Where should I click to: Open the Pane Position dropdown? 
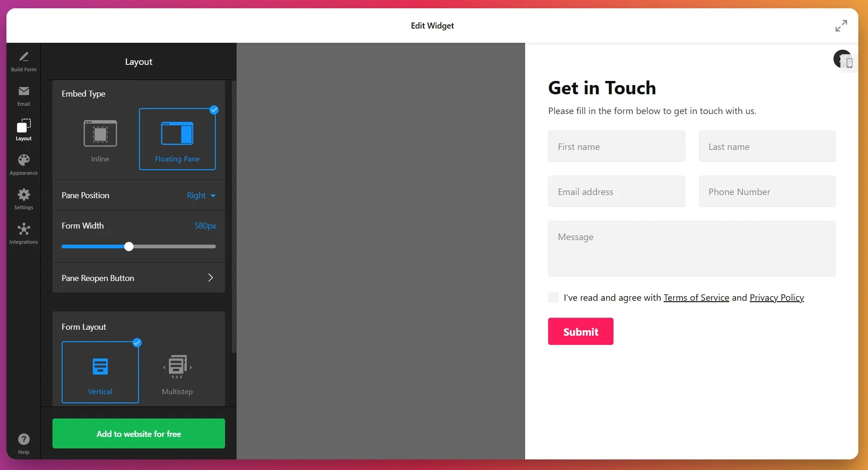(200, 195)
